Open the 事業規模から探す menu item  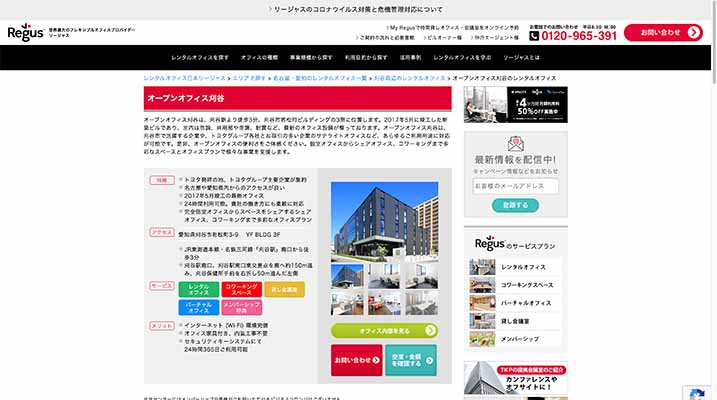tap(311, 58)
